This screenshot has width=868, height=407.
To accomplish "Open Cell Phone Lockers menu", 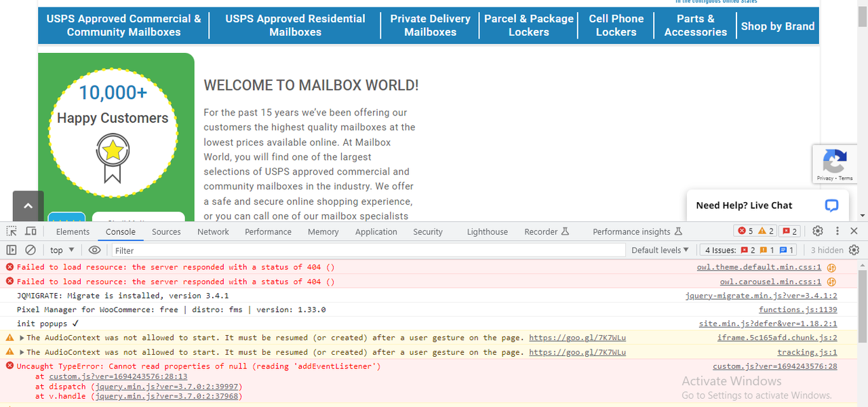I will pos(616,25).
